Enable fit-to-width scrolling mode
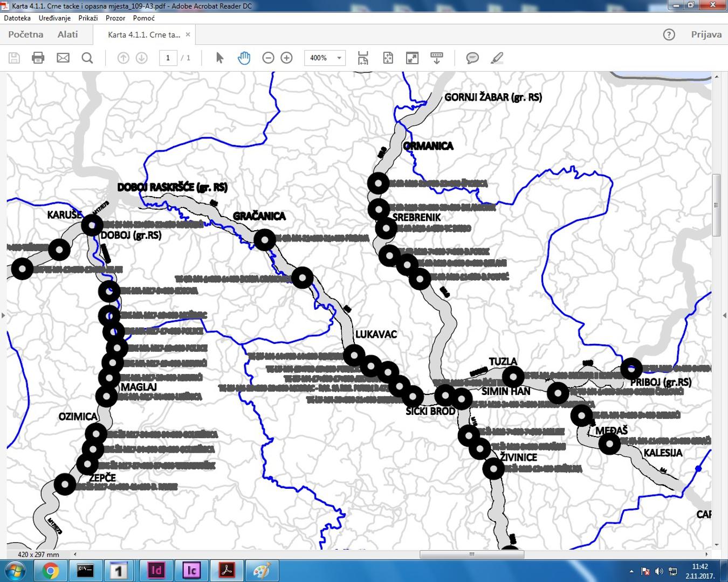This screenshot has height=582, width=728. [x=363, y=58]
